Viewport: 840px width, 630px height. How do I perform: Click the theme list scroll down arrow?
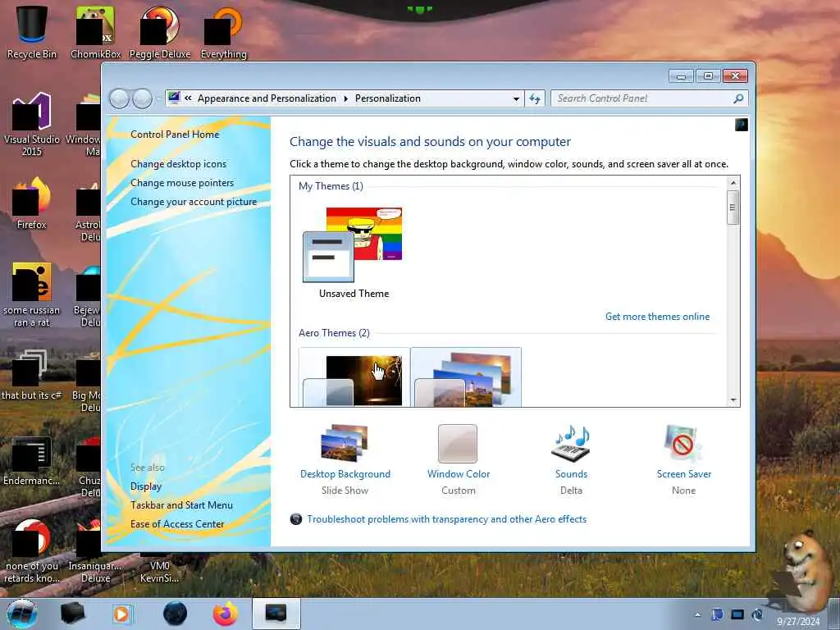(x=733, y=400)
